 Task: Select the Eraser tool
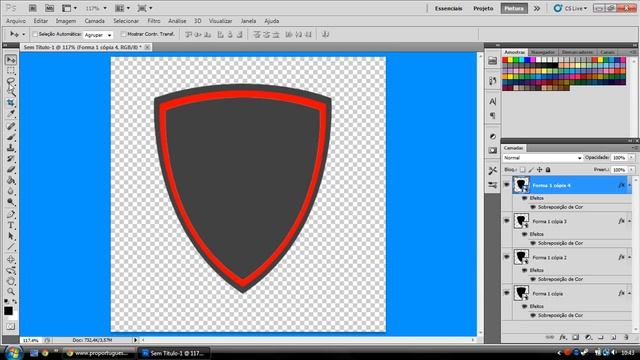tap(11, 169)
